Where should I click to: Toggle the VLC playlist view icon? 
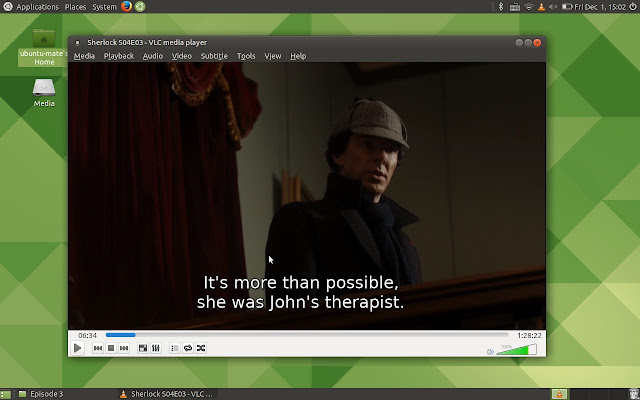[175, 348]
